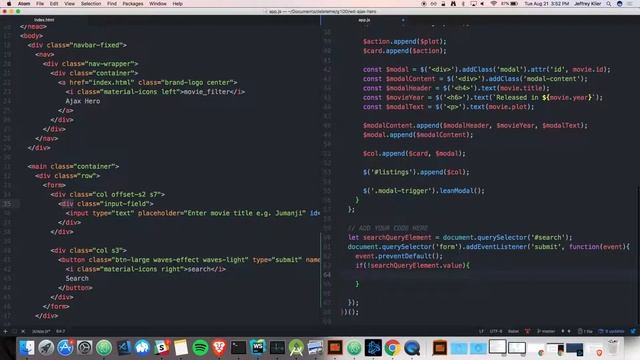Open the blue elephant app in the Dock
640x360 pixels.
pyautogui.click(x=142, y=348)
